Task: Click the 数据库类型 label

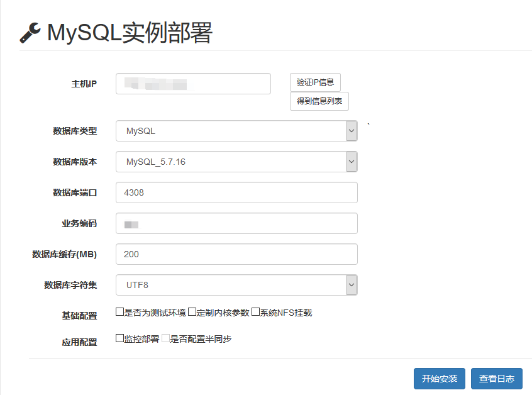Action: (75, 131)
